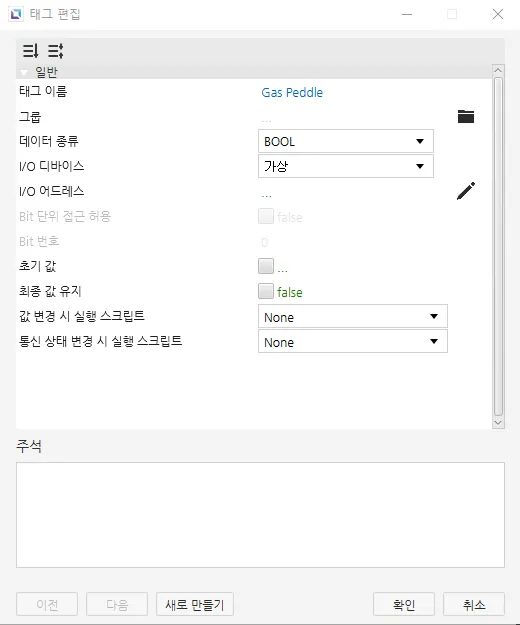Open 통신 상태 변경 시 실행 스크립트 dropdown
This screenshot has height=625, width=520.
point(353,341)
